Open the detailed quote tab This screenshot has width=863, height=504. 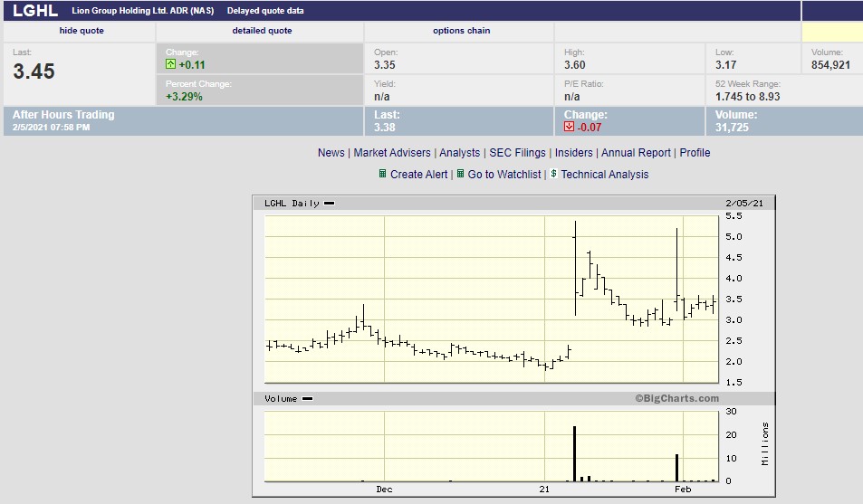click(x=262, y=31)
